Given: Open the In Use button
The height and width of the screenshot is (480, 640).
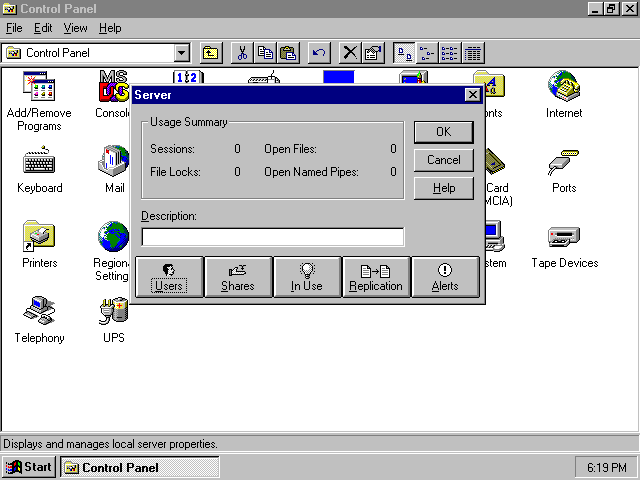Looking at the screenshot, I should pyautogui.click(x=307, y=277).
